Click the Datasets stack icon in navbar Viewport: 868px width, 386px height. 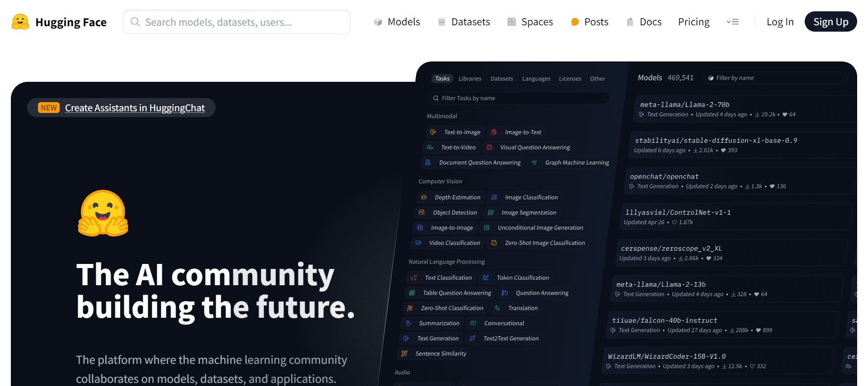(x=442, y=22)
